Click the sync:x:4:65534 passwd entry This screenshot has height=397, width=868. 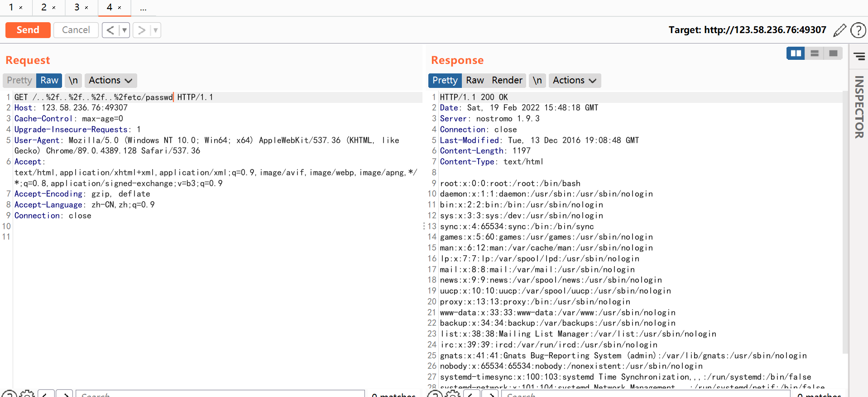pos(517,227)
